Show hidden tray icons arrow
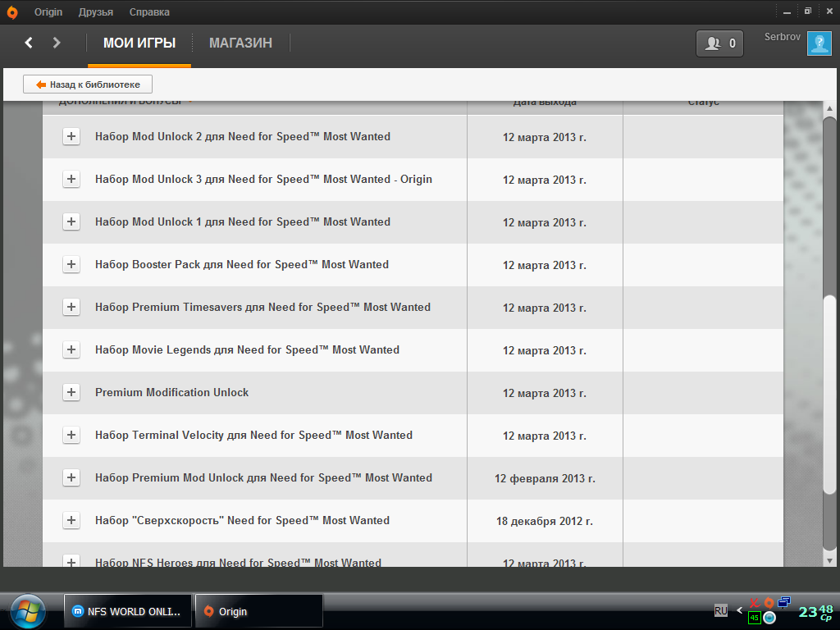840x630 pixels. (739, 610)
